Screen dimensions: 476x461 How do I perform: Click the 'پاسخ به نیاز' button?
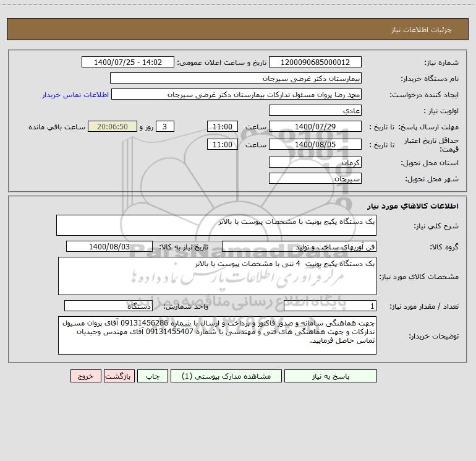tap(331, 376)
